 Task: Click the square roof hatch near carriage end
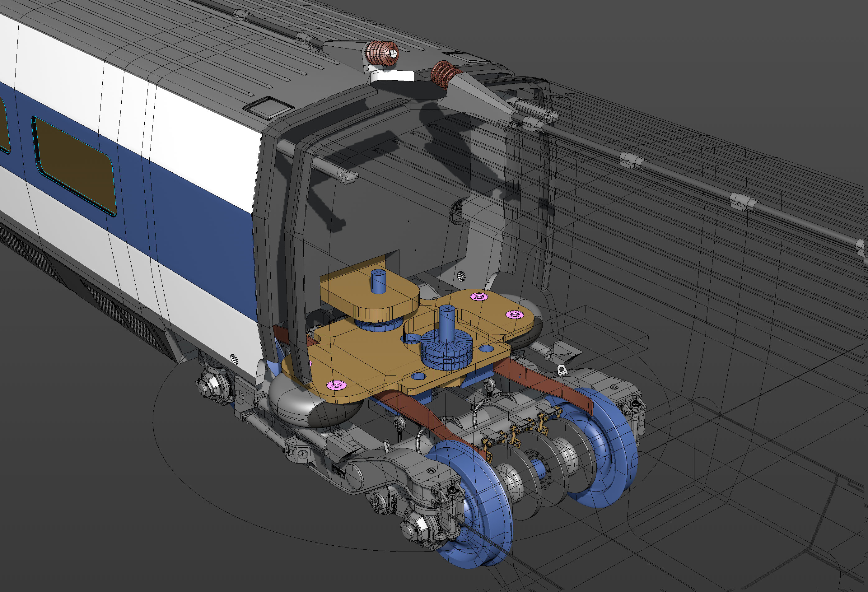pos(268,107)
